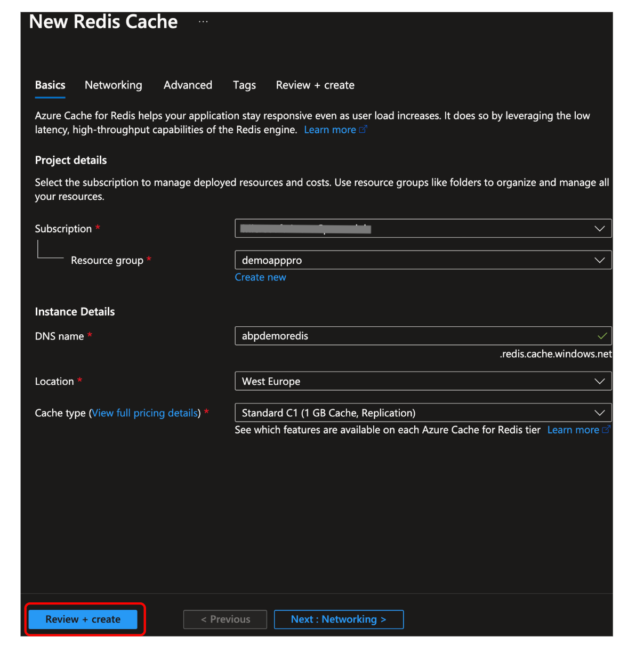The height and width of the screenshot is (661, 644).
Task: Click the Create new resource group link
Action: coord(260,277)
